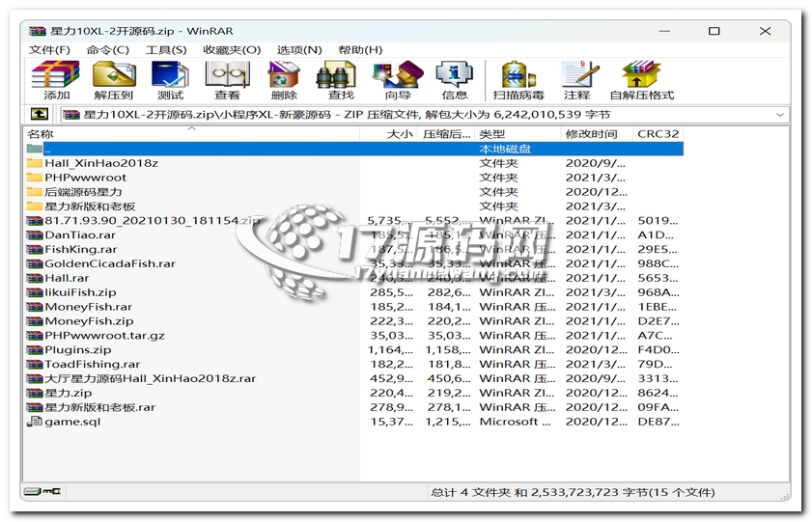Image resolution: width=812 pixels, height=522 pixels.
Task: Select 星力新版和老板.rar file
Action: point(354,407)
